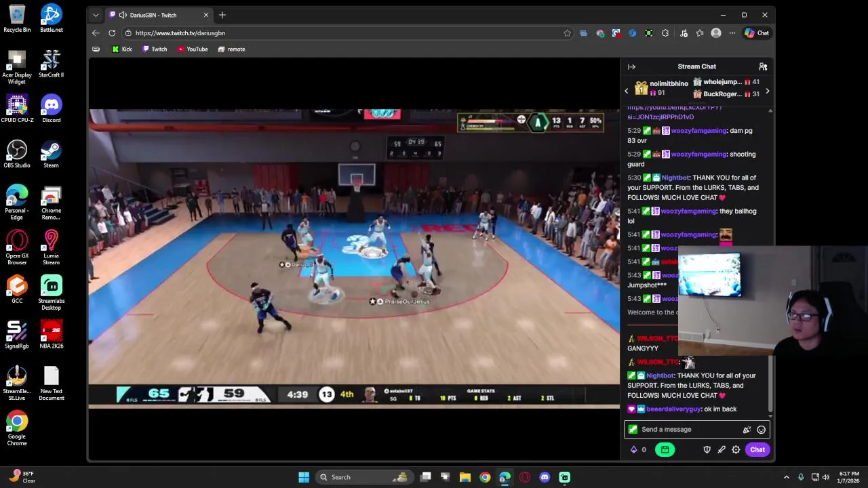Image resolution: width=868 pixels, height=488 pixels.
Task: Open Battle.net desktop shortcut
Action: point(51,18)
